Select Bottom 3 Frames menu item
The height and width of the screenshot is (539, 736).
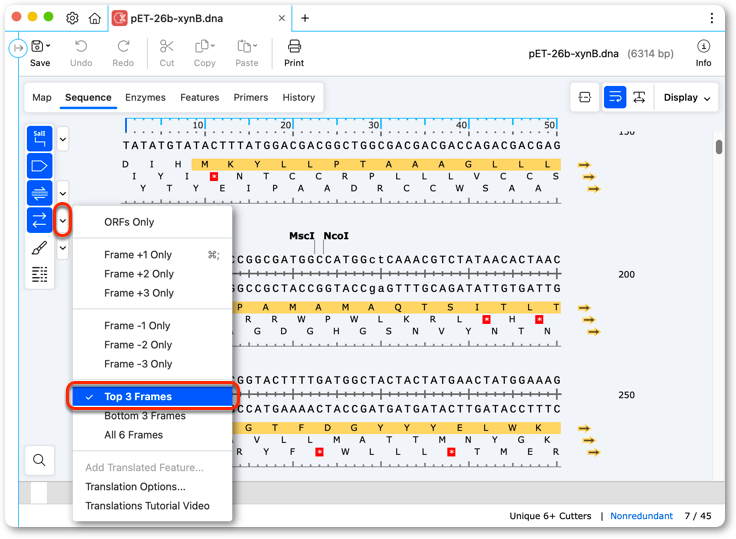click(153, 416)
